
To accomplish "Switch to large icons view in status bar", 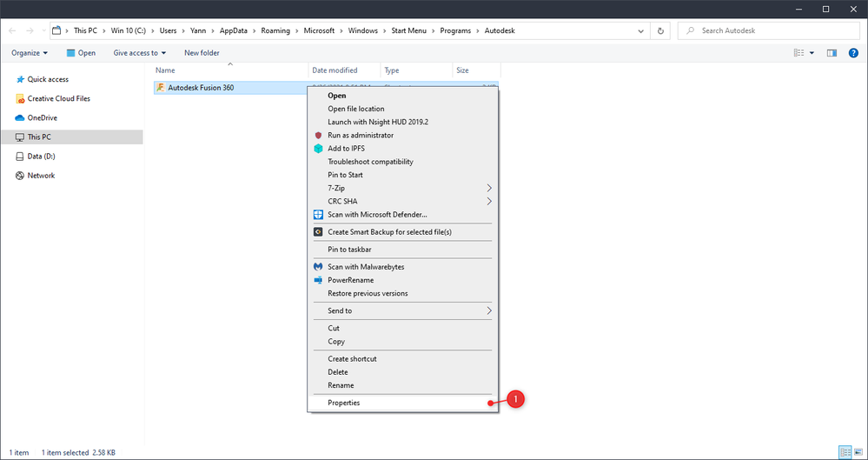I will tap(857, 451).
